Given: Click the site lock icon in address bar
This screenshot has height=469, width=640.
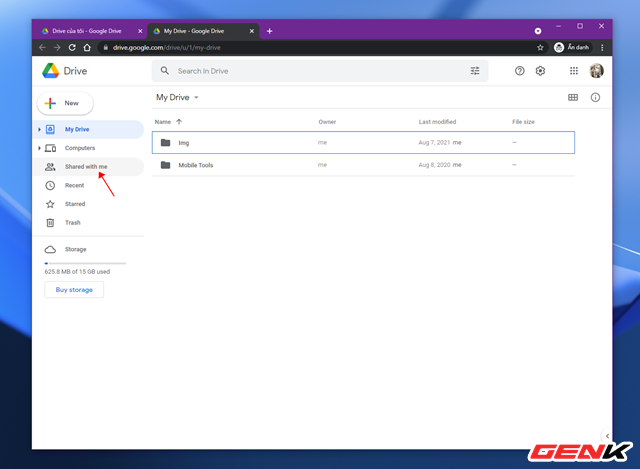Looking at the screenshot, I should [105, 47].
